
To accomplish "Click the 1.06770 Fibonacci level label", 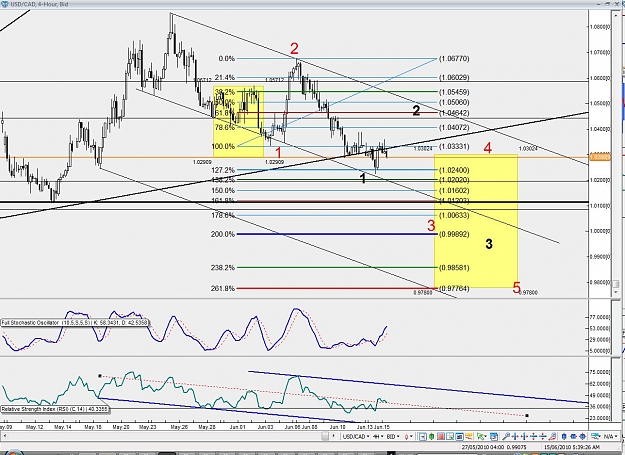I will pos(454,59).
